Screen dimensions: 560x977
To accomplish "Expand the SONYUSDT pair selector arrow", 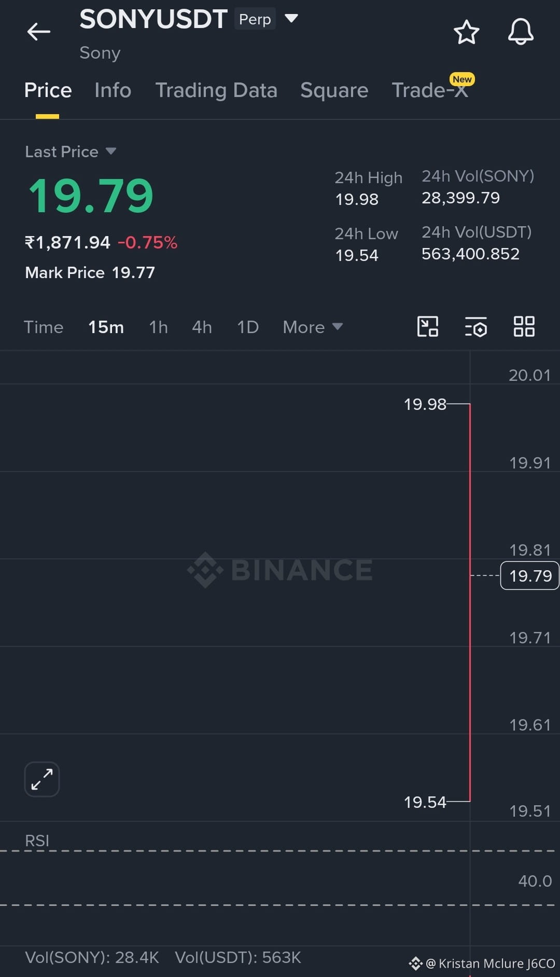I will [291, 19].
